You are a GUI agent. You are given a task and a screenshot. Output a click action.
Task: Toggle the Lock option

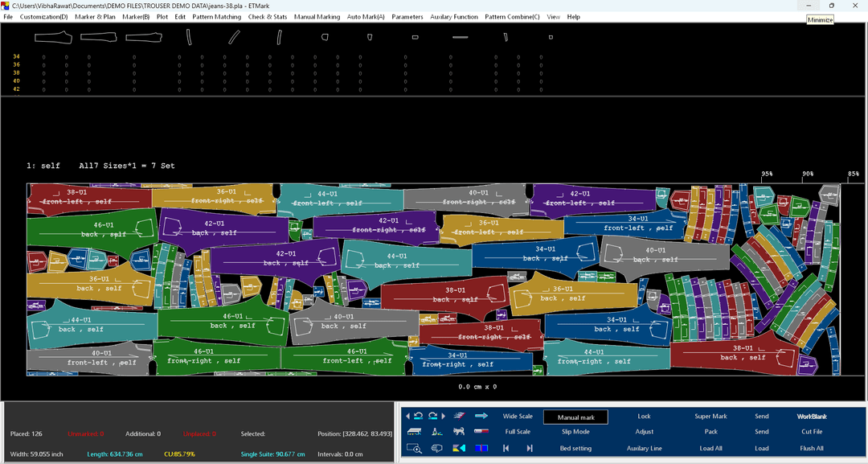[644, 417]
